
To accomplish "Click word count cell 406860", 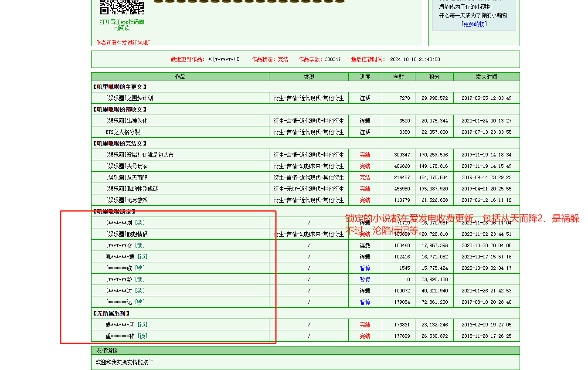I will pos(402,166).
